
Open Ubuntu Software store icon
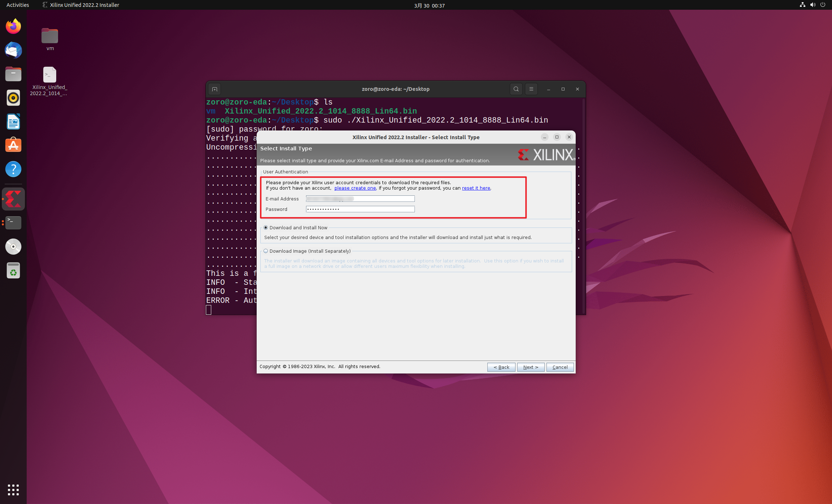13,145
